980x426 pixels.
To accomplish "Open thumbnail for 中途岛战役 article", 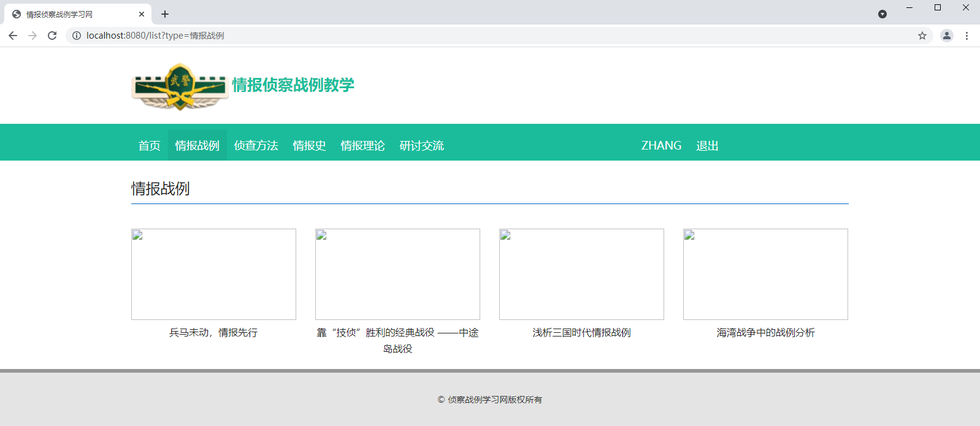I will tap(397, 274).
